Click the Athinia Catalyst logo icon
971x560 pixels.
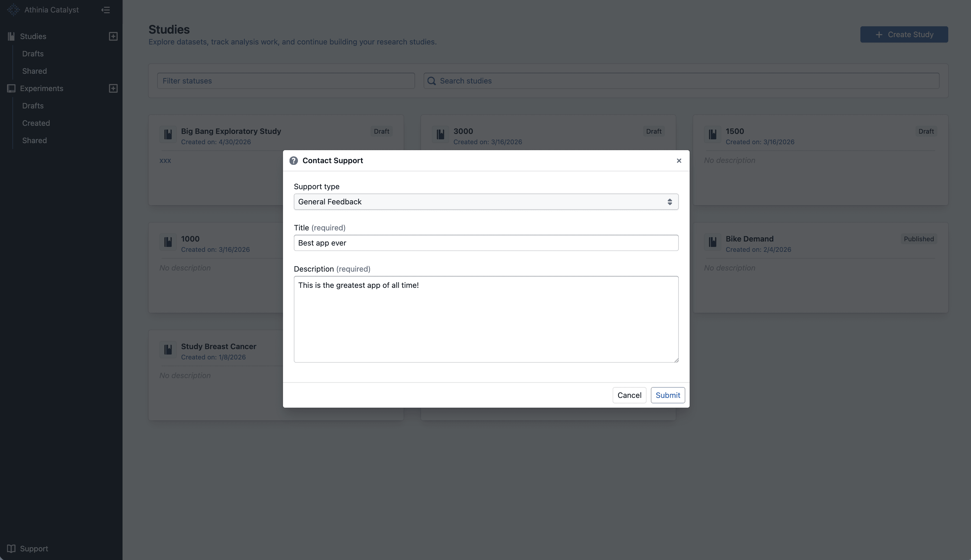pyautogui.click(x=14, y=10)
